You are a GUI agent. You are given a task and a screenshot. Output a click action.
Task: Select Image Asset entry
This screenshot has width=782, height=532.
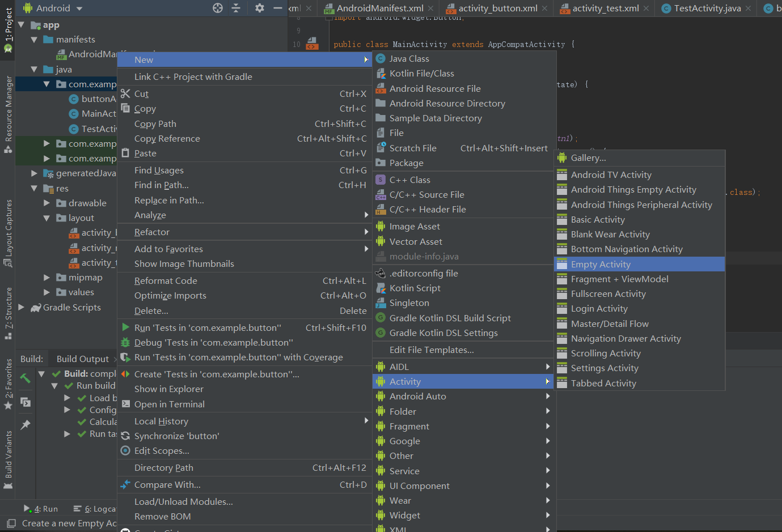point(464,226)
